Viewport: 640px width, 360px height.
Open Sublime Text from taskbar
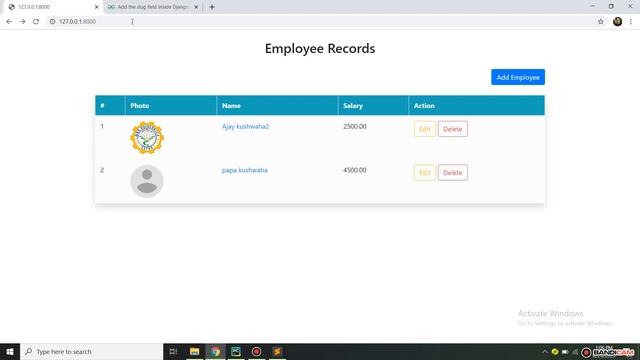[x=277, y=351]
